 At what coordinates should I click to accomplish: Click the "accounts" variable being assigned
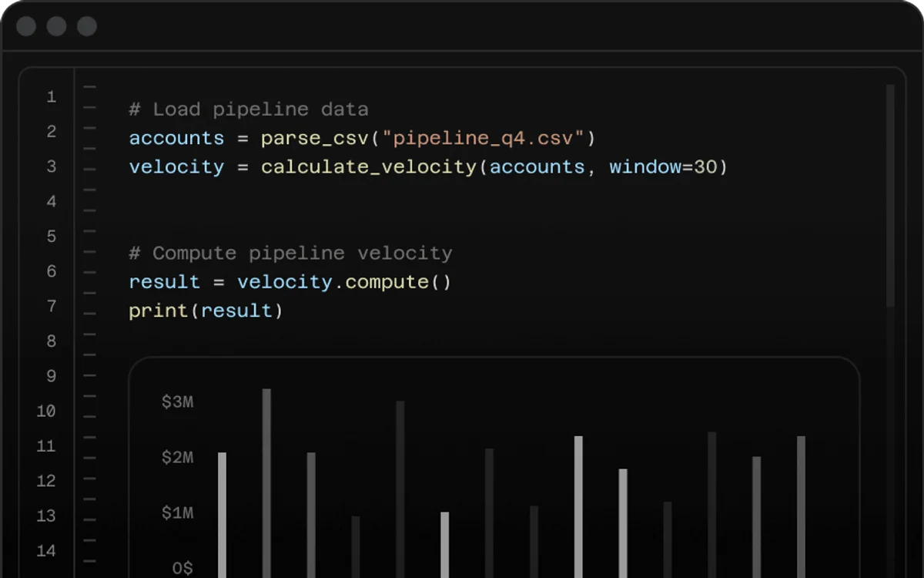pos(176,139)
